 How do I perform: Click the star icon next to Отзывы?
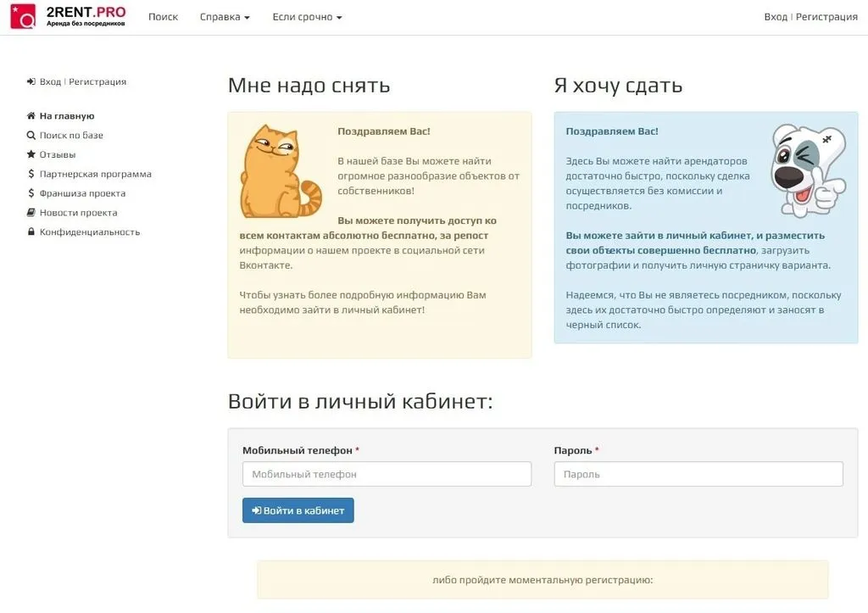(31, 155)
